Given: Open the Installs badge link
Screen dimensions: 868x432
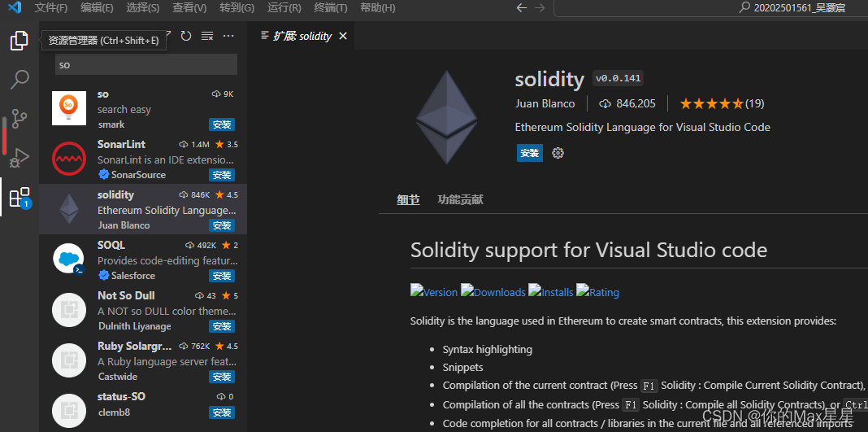Looking at the screenshot, I should [551, 292].
